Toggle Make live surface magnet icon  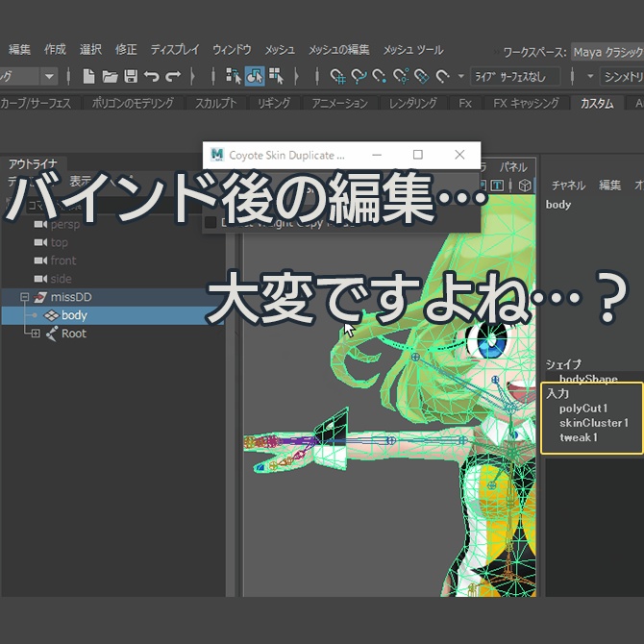click(x=442, y=76)
